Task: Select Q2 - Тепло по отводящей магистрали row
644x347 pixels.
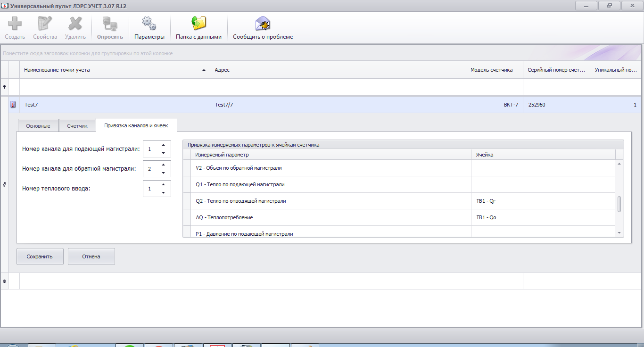Action: [399, 201]
